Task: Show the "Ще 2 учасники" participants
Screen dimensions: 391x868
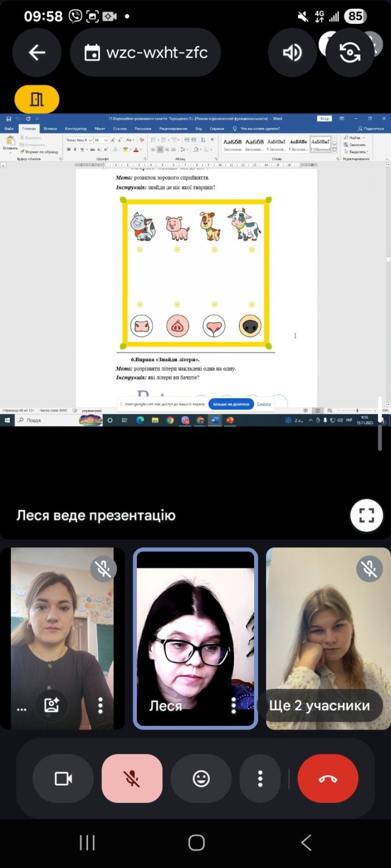Action: (x=320, y=705)
